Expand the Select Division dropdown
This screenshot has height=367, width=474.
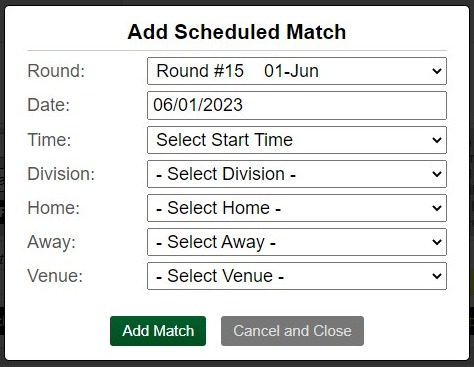point(297,174)
